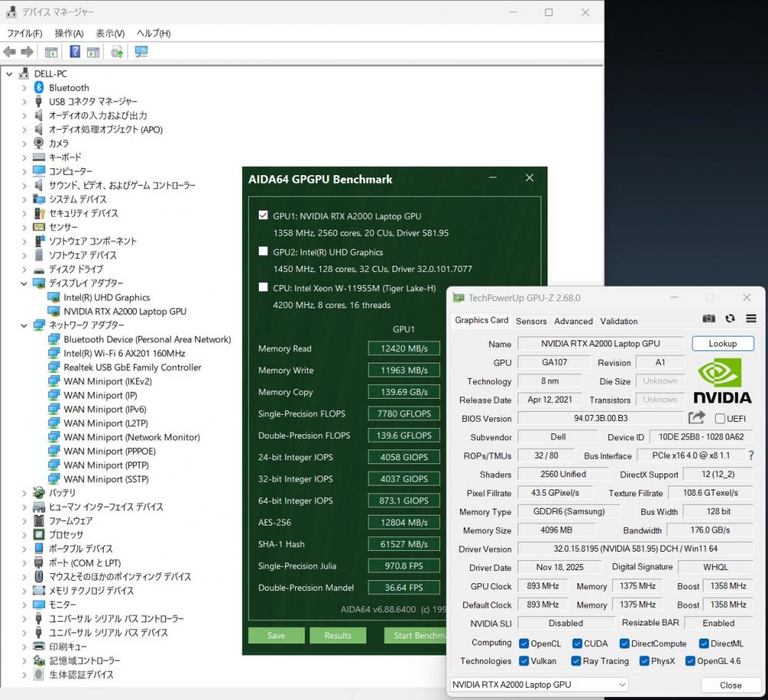Click the scan for hardware changes icon
This screenshot has width=768, height=700.
141,51
